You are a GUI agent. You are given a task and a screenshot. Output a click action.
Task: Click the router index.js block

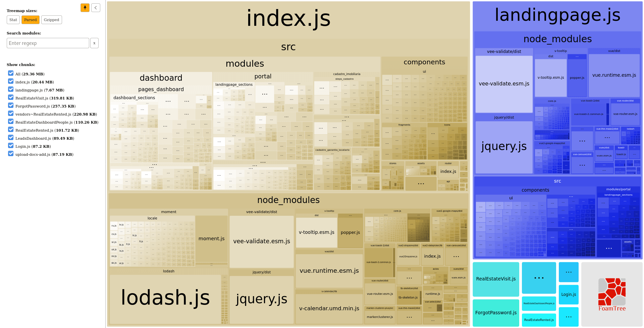(448, 172)
